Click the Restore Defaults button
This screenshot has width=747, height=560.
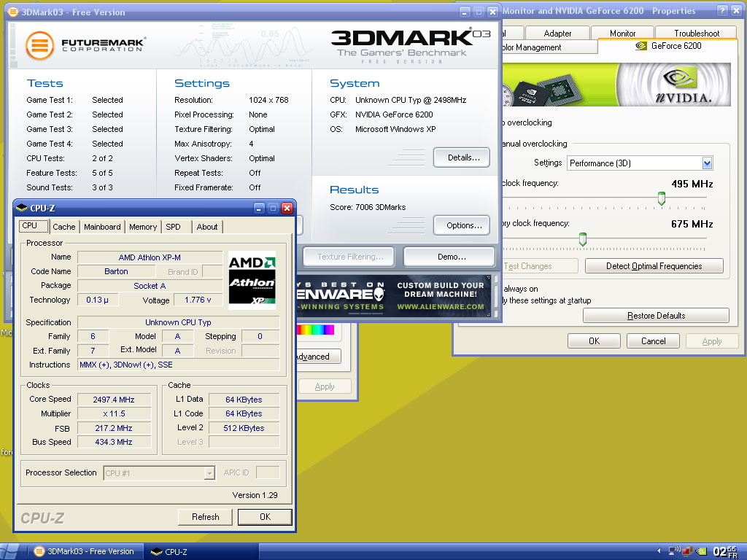click(x=656, y=316)
